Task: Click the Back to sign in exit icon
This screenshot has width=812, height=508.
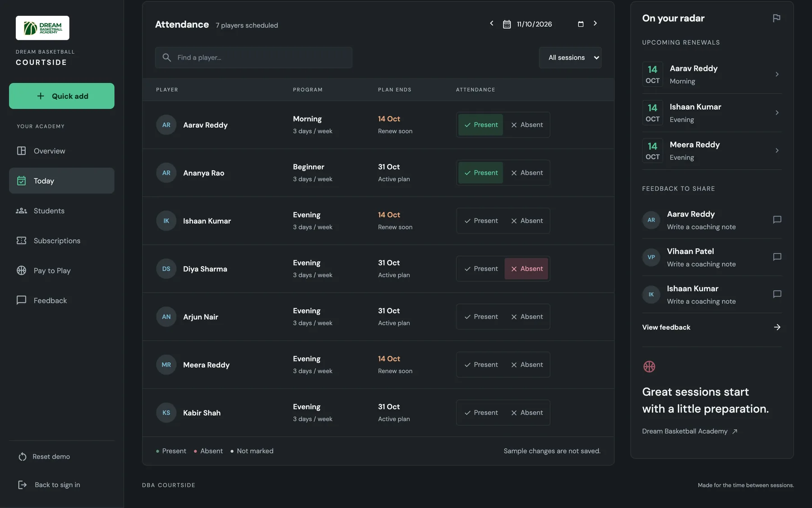Action: pos(22,485)
